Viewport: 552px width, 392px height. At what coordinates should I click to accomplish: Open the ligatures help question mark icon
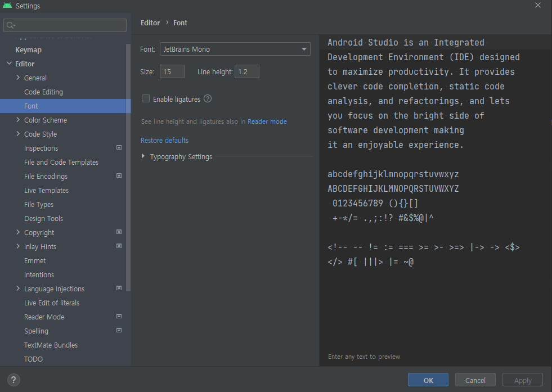point(208,99)
